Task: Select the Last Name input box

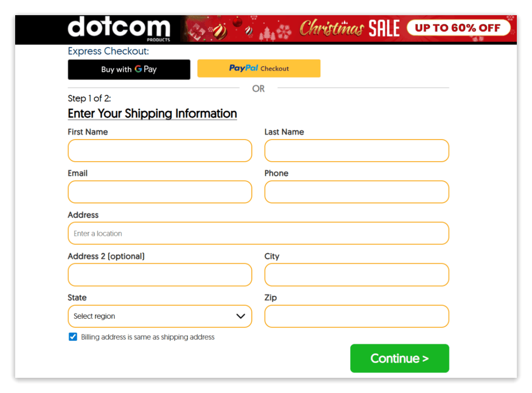Action: coord(356,151)
